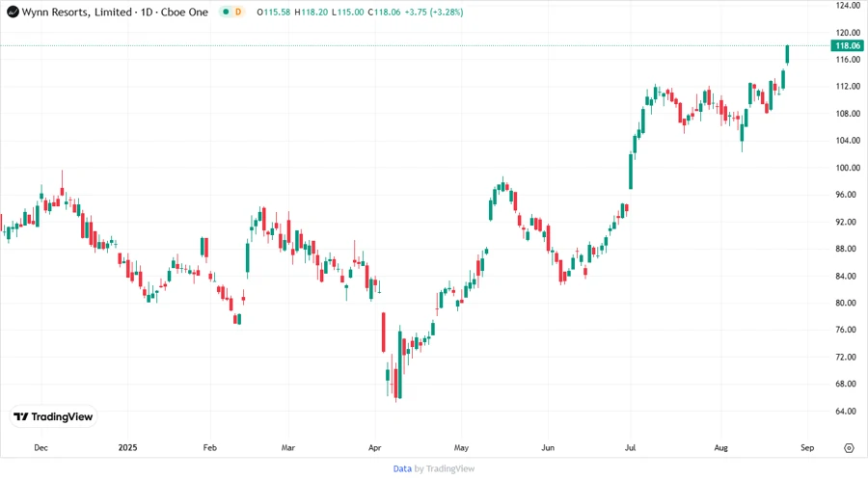The width and height of the screenshot is (868, 480).
Task: Click the Aug label on time axis
Action: click(720, 447)
